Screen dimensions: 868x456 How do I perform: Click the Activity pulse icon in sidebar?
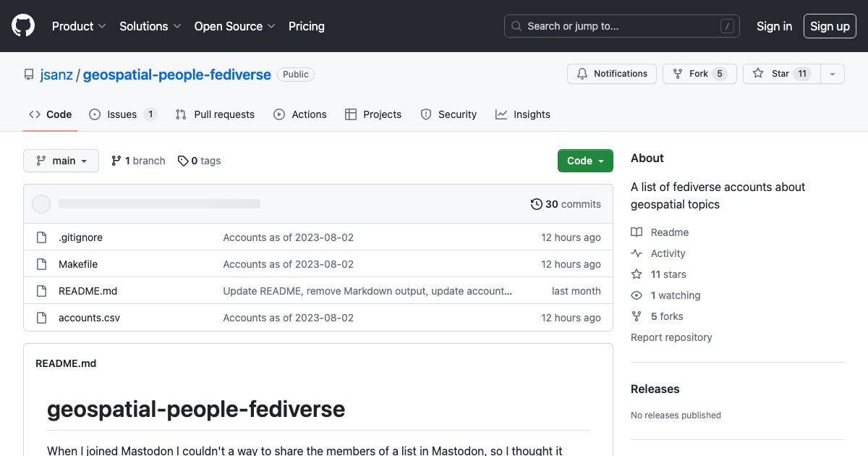(x=636, y=253)
